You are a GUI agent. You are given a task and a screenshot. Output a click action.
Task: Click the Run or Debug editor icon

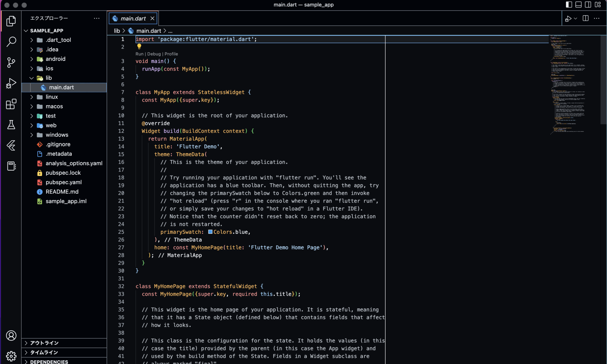click(568, 19)
